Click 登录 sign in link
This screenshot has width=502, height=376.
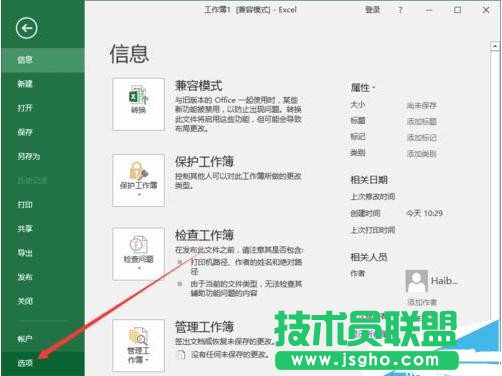372,10
